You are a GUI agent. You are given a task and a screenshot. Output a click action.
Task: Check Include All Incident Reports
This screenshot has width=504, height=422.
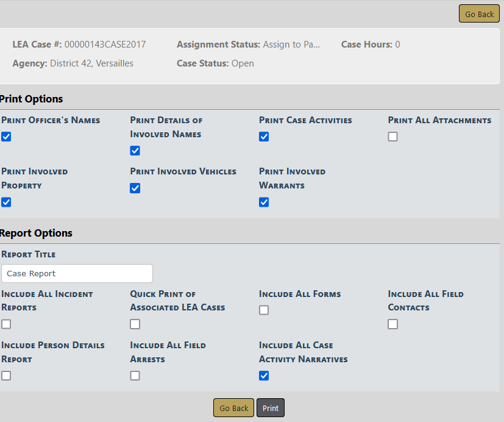point(6,324)
